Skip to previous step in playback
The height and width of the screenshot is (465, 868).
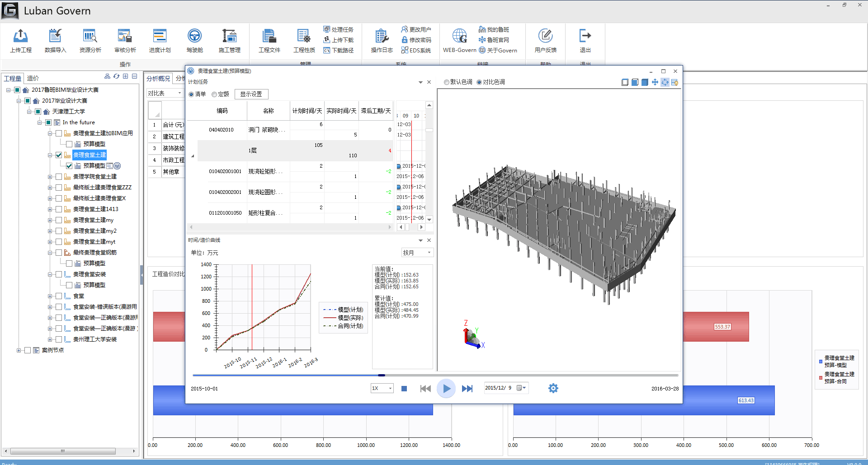pos(425,388)
